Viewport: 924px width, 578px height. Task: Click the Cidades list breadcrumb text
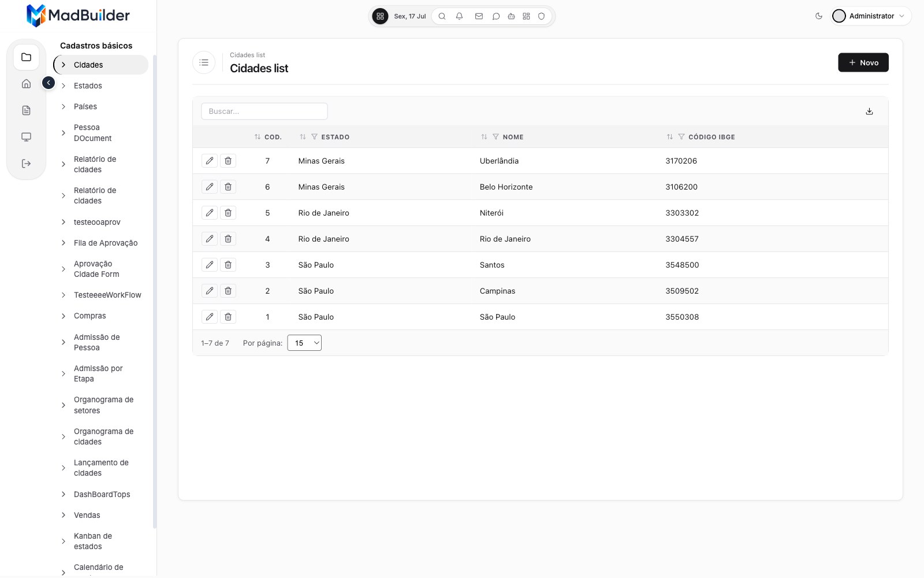(247, 55)
